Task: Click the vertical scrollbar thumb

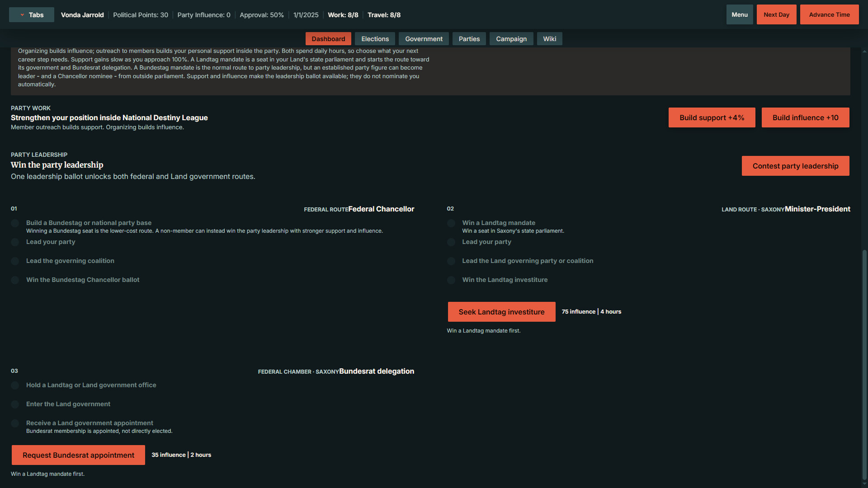Action: [864, 364]
